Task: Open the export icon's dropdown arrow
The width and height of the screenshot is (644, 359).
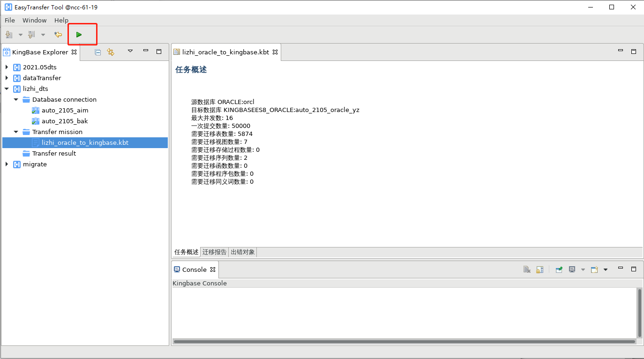Action: [x=43, y=35]
